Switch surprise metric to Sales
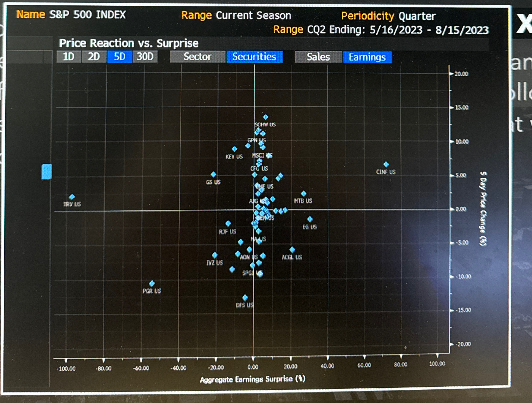This screenshot has width=532, height=403. 318,57
